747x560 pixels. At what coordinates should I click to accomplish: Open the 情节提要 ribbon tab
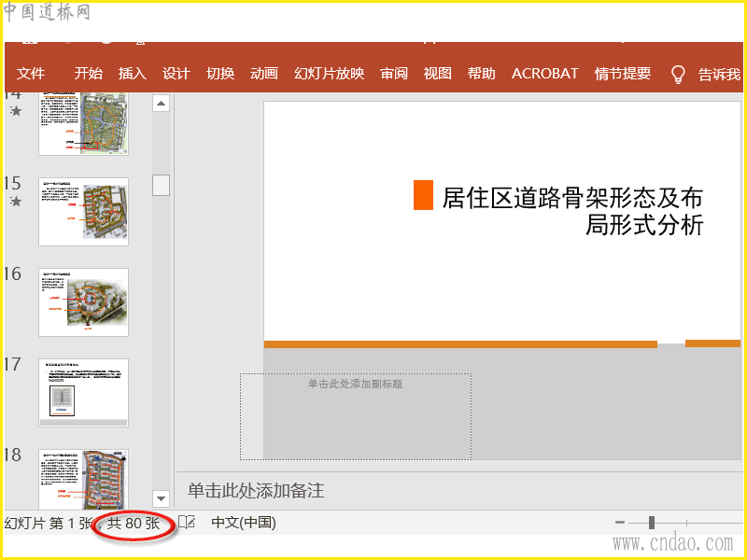click(x=623, y=74)
